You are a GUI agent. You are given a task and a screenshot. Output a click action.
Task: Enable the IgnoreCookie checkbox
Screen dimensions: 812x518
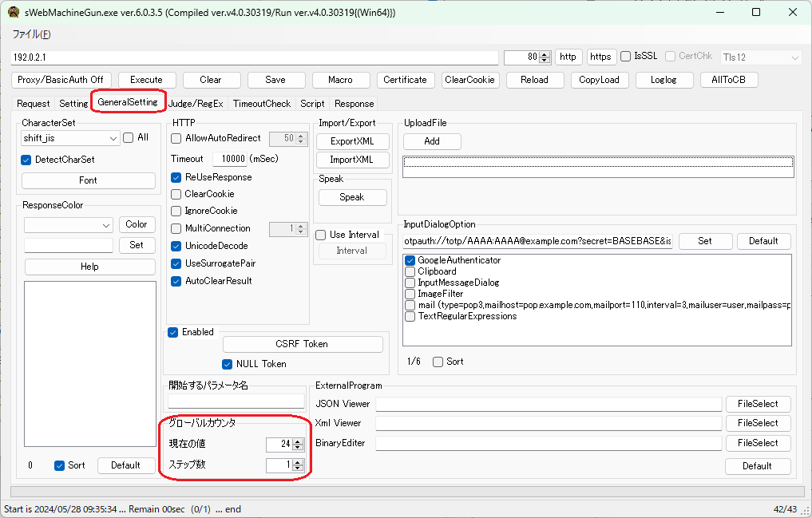click(176, 212)
